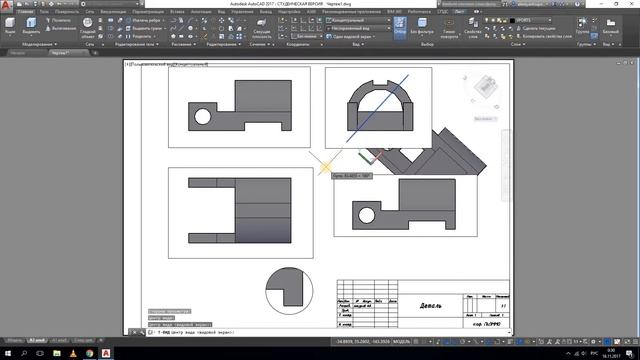
Task: Click the taskbar search magnifier icon
Action: coord(24,353)
